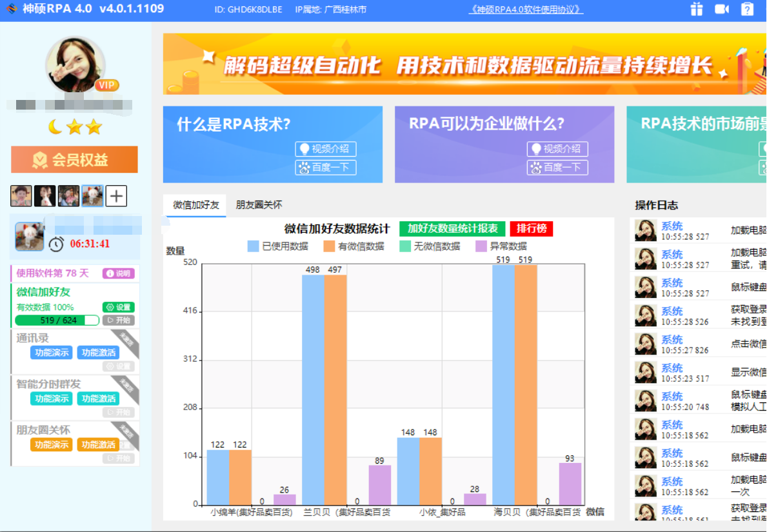The image size is (767, 532).
Task: Select the fourth highlighted account avatar
Action: click(92, 196)
